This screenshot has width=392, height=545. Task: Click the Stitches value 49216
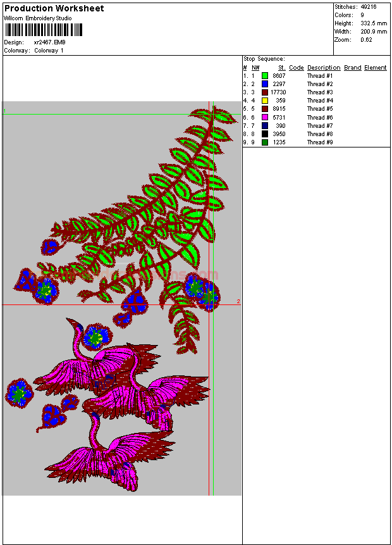coord(368,7)
